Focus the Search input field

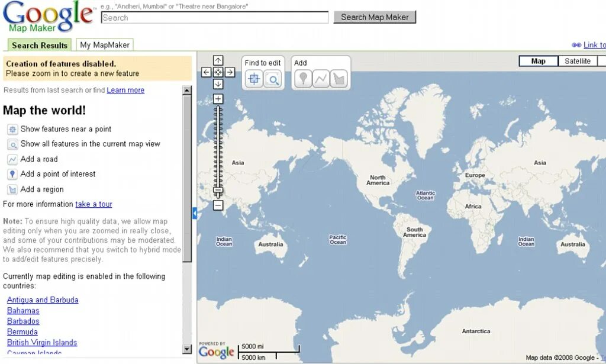pos(214,17)
